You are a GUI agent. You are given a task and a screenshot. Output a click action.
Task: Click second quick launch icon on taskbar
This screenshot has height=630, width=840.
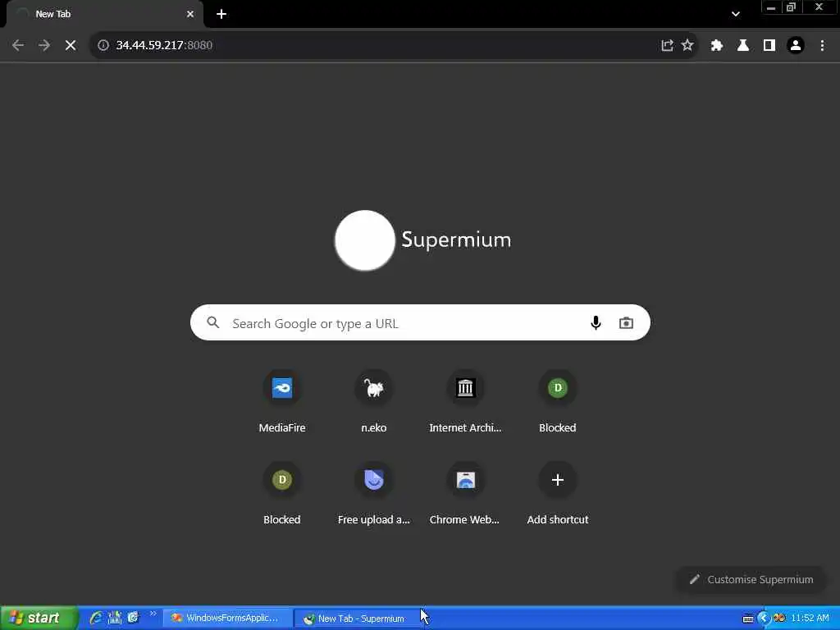pos(115,618)
